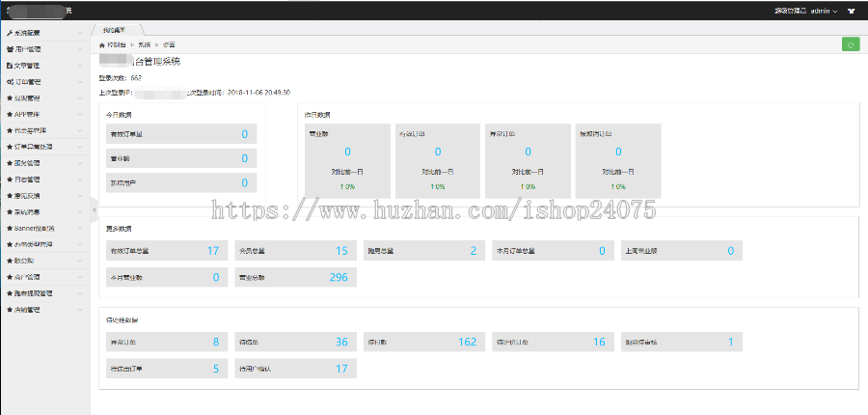
Task: Expand the 日志管理 menu chevron
Action: (80, 180)
